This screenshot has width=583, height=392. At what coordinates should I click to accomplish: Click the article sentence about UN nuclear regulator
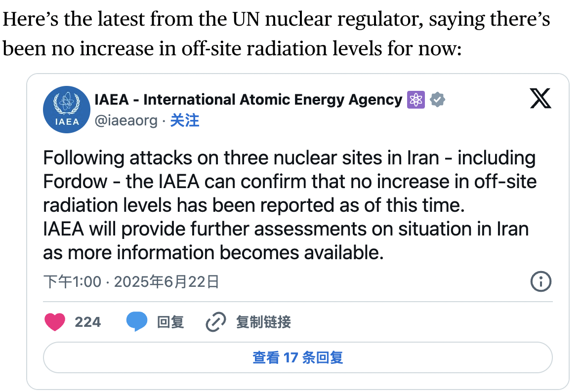[x=277, y=34]
